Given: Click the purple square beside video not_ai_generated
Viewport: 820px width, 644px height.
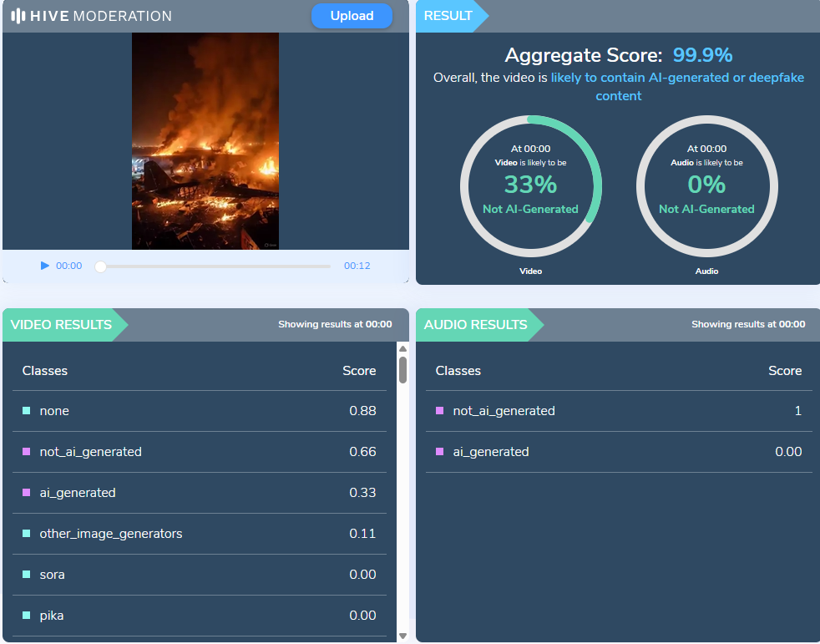Looking at the screenshot, I should (26, 452).
